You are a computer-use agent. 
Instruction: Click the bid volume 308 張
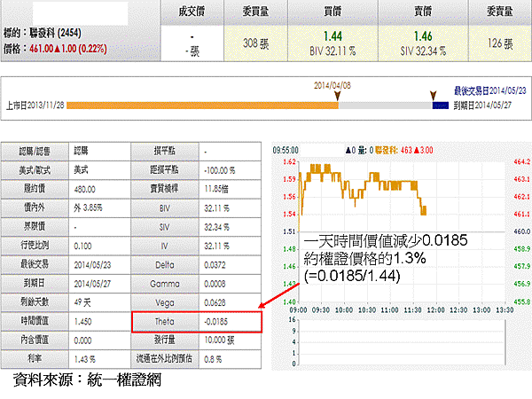(x=256, y=43)
